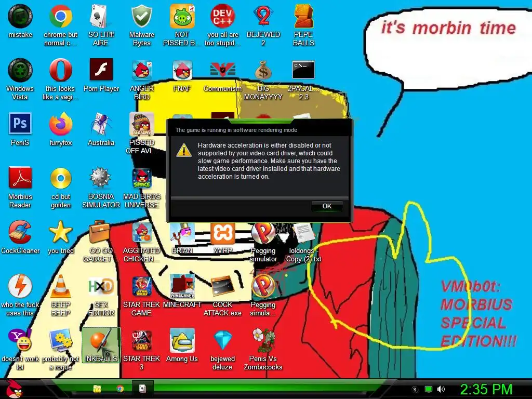Open the green monitor tray icon
Viewport: 532px width, 399px height.
[x=429, y=389]
